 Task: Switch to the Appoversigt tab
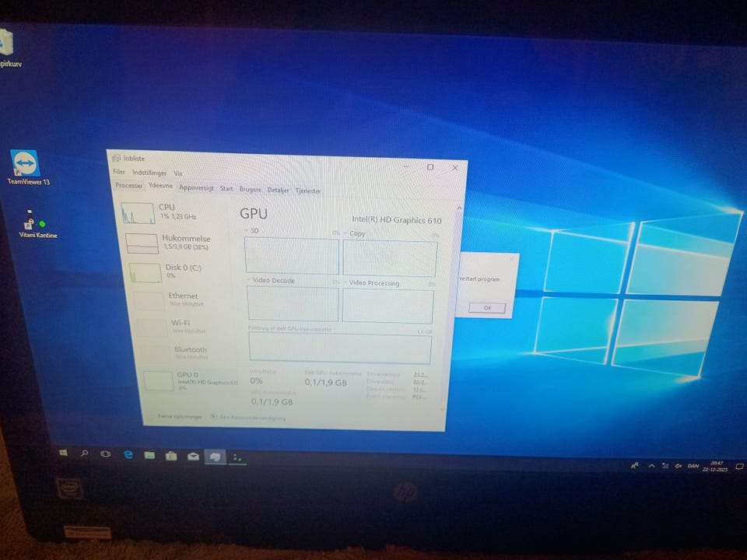coord(196,187)
